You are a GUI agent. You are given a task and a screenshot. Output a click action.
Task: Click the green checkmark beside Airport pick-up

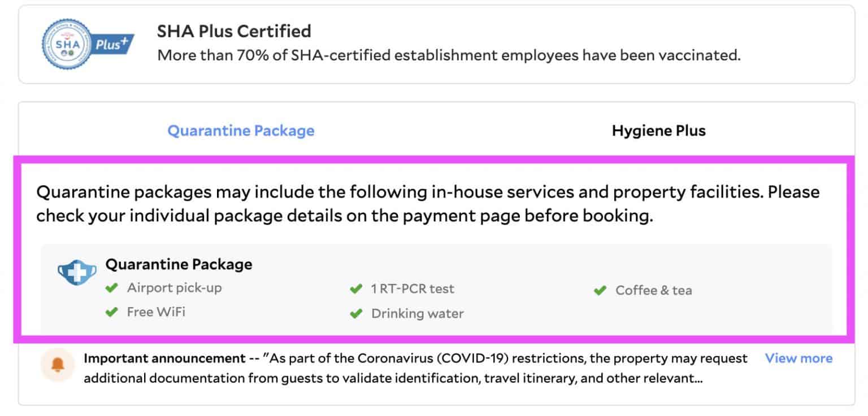pyautogui.click(x=112, y=288)
